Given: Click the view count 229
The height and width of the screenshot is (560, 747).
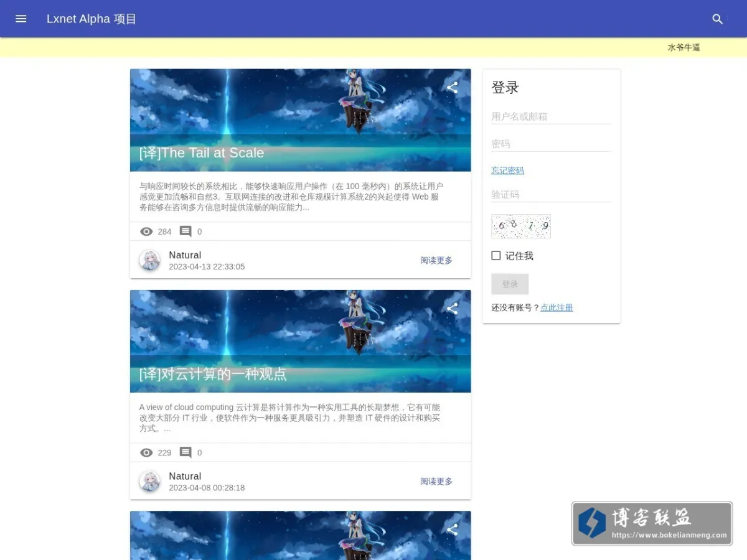Looking at the screenshot, I should (164, 452).
